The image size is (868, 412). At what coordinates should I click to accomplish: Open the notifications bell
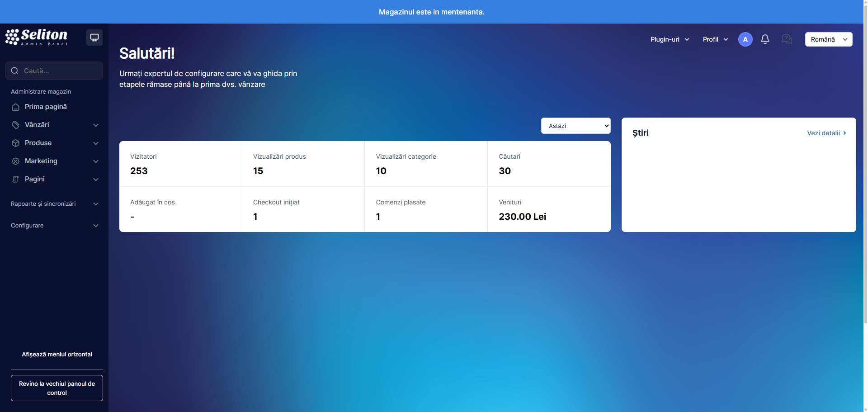[x=765, y=39]
